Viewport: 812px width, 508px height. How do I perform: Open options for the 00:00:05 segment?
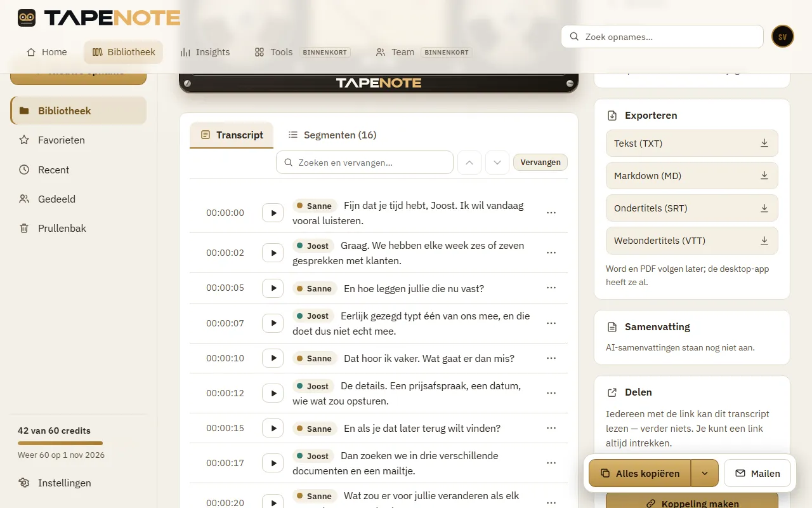(x=551, y=288)
